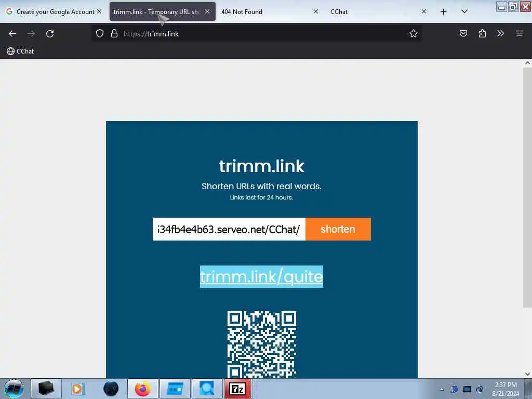This screenshot has width=532, height=399.
Task: Focus the address bar showing https://trimm.link
Action: click(x=257, y=34)
